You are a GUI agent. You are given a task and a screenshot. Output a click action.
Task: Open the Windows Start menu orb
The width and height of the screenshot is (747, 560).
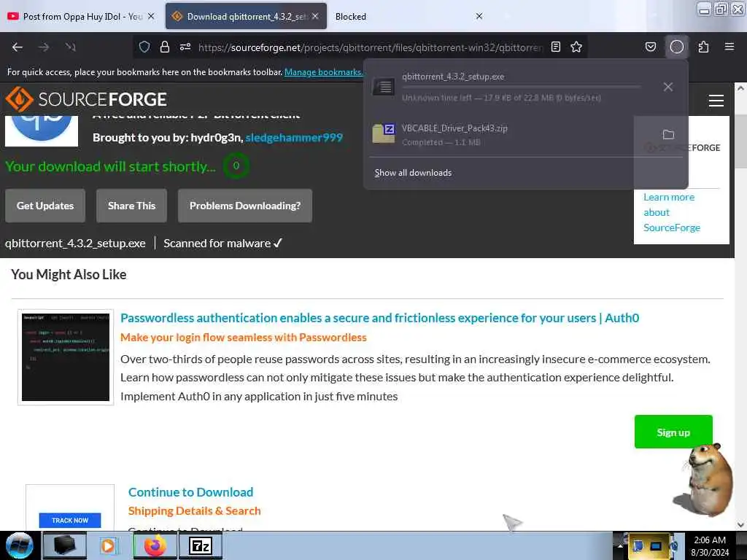click(x=20, y=545)
